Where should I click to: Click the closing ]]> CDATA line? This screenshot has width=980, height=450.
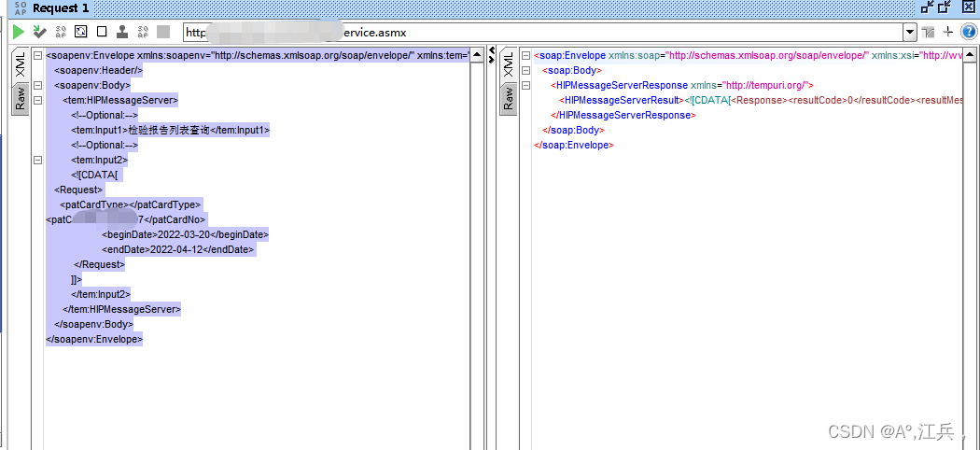tap(77, 279)
